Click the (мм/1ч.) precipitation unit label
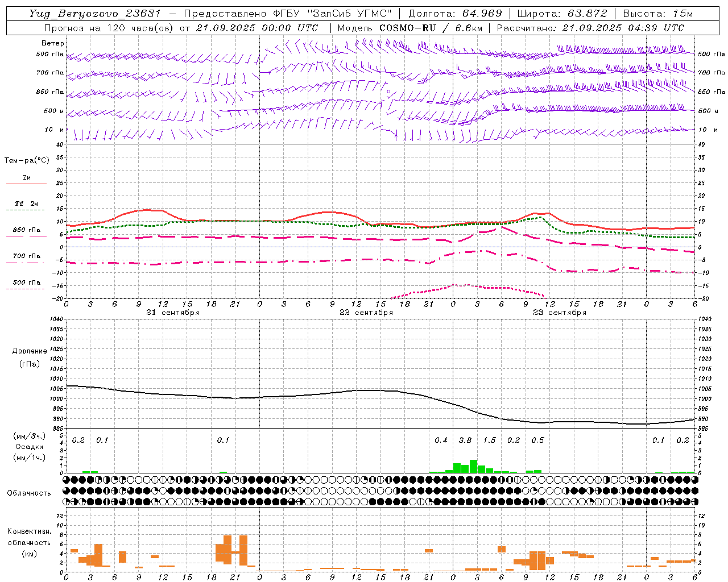Screen dimensions: 728x582 (x=30, y=458)
